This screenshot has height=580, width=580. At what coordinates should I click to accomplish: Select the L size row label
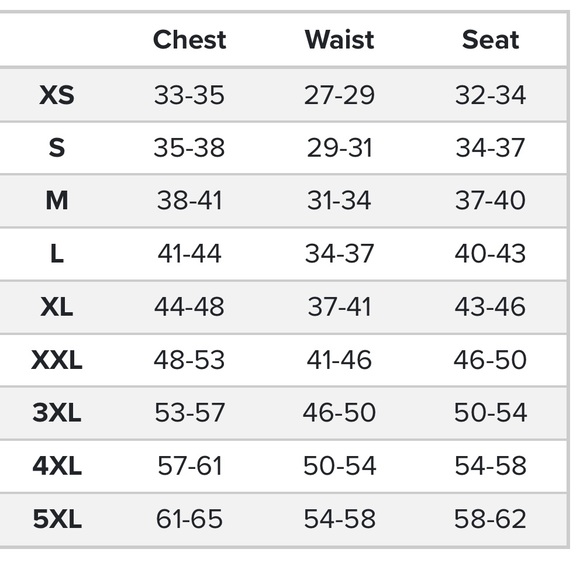click(57, 254)
